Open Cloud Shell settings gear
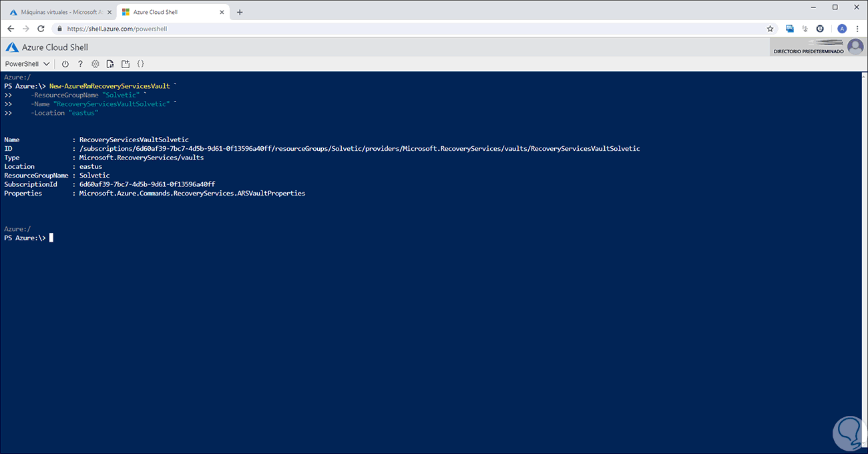 (95, 64)
